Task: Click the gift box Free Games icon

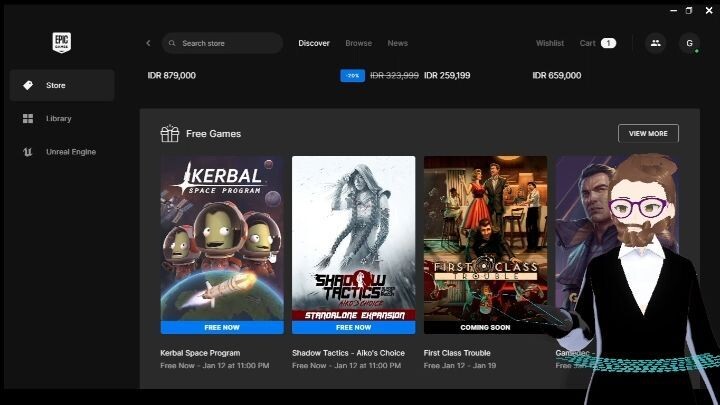Action: [x=169, y=134]
